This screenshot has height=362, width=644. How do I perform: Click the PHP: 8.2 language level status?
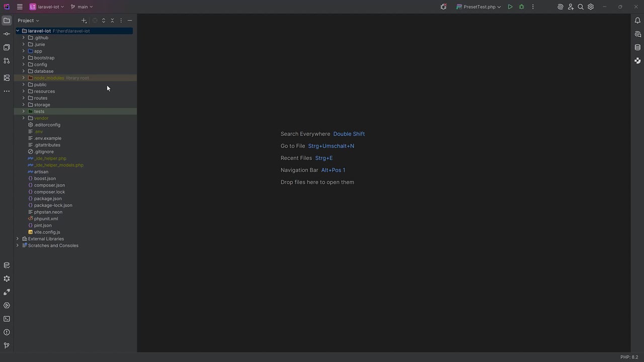click(629, 357)
